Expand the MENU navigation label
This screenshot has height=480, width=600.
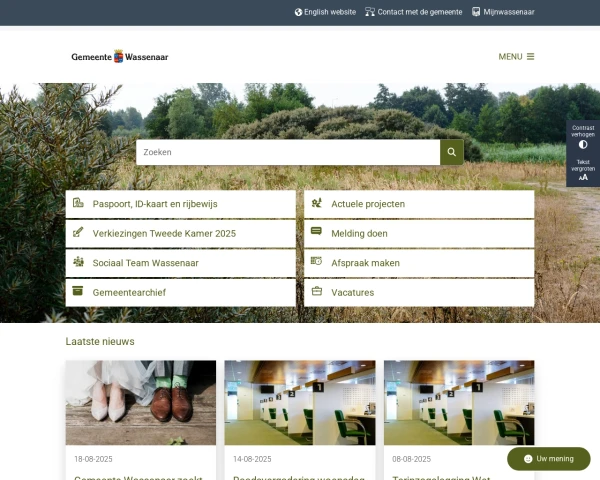pyautogui.click(x=510, y=57)
